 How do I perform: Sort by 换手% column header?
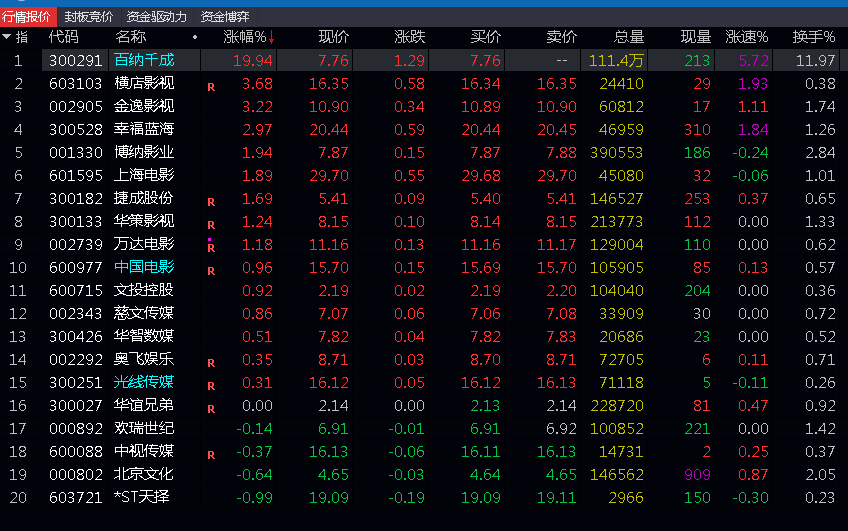pos(814,37)
